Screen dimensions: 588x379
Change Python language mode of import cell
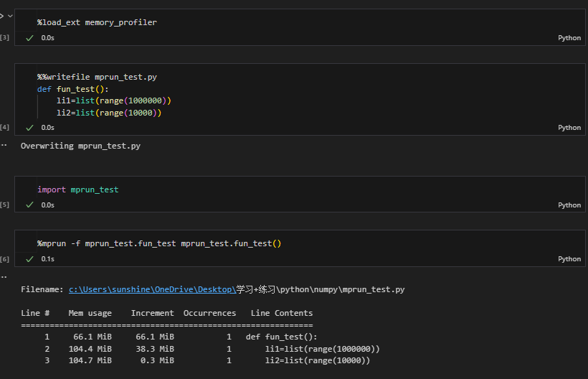(x=569, y=205)
